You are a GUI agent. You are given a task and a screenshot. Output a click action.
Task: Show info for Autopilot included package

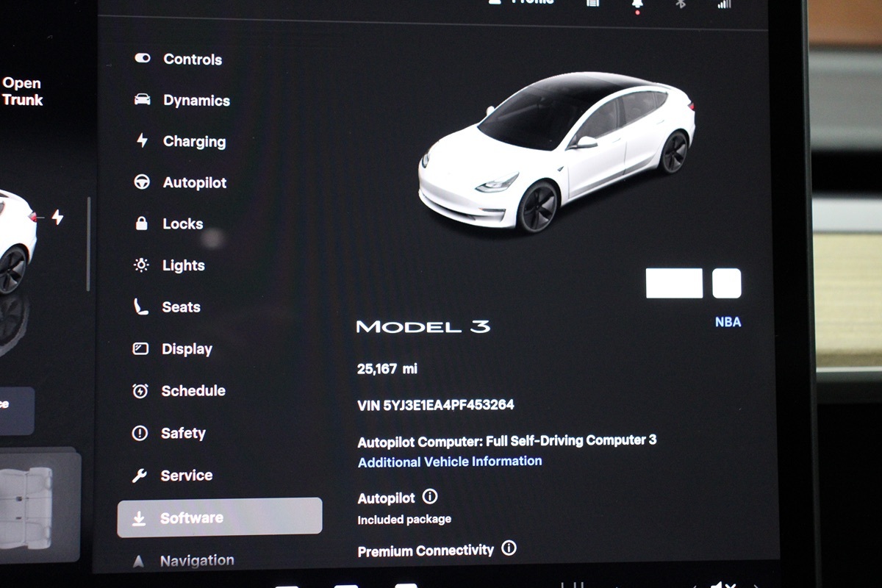[430, 497]
